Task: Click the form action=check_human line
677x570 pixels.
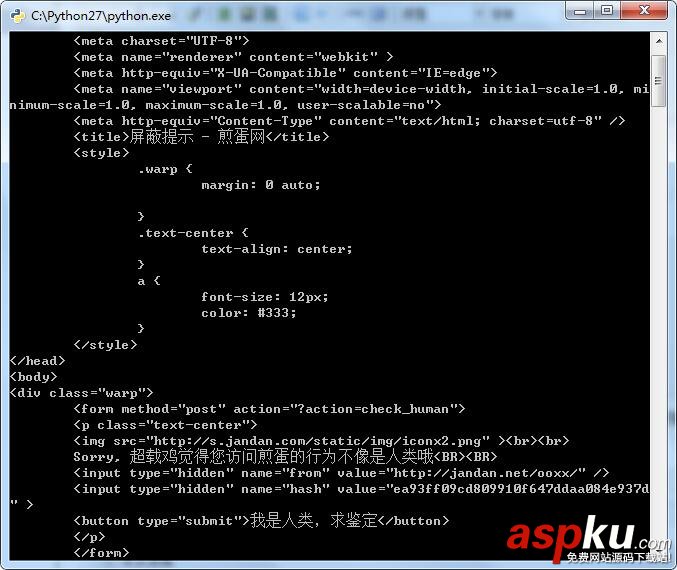Action: tap(269, 409)
